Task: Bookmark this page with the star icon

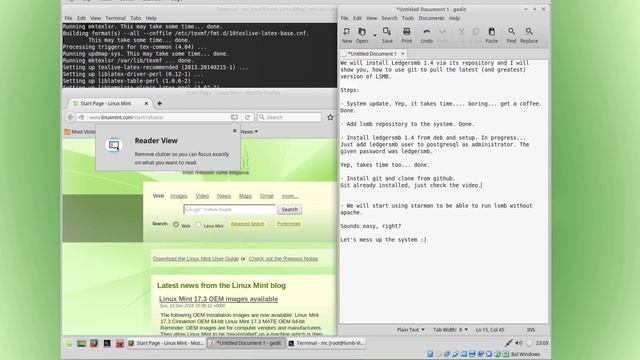Action: coord(330,117)
